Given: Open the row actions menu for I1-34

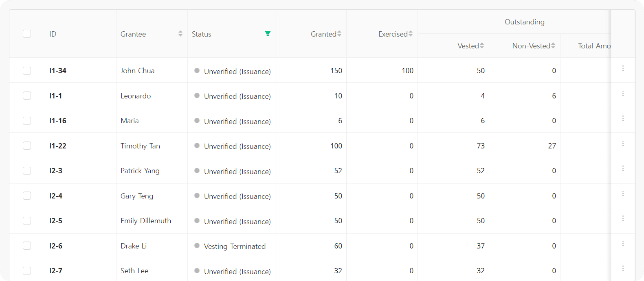Looking at the screenshot, I should (623, 68).
